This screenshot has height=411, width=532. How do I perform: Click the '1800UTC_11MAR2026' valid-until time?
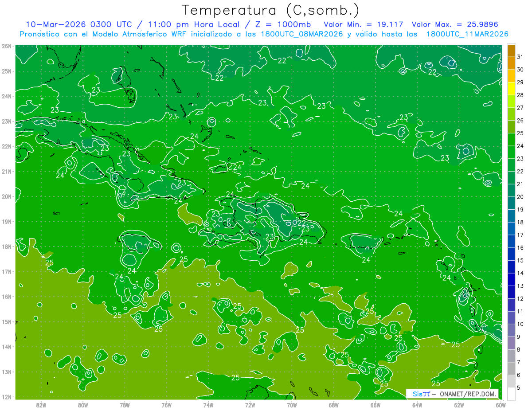tap(467, 34)
